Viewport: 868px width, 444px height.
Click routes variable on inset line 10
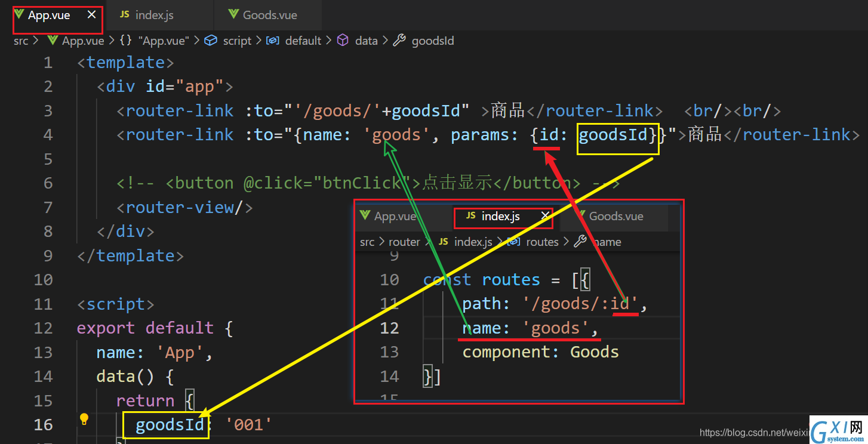pyautogui.click(x=511, y=280)
